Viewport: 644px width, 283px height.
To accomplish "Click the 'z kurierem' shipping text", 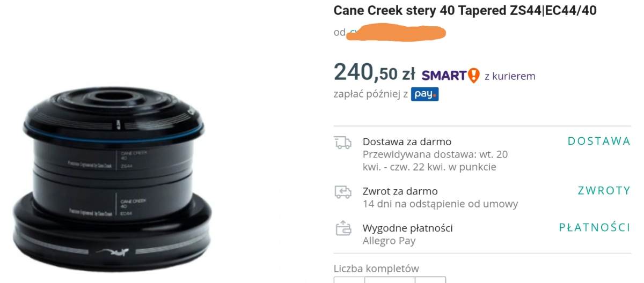I will (510, 76).
